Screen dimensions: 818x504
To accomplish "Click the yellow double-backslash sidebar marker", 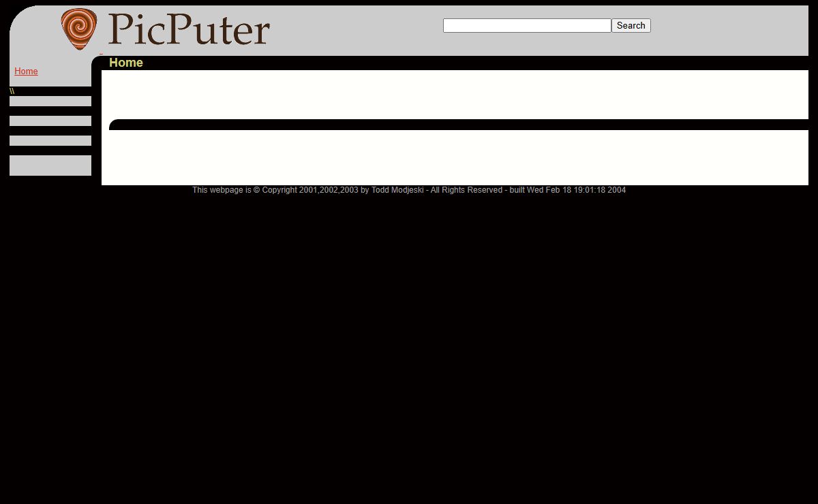I will (x=12, y=91).
